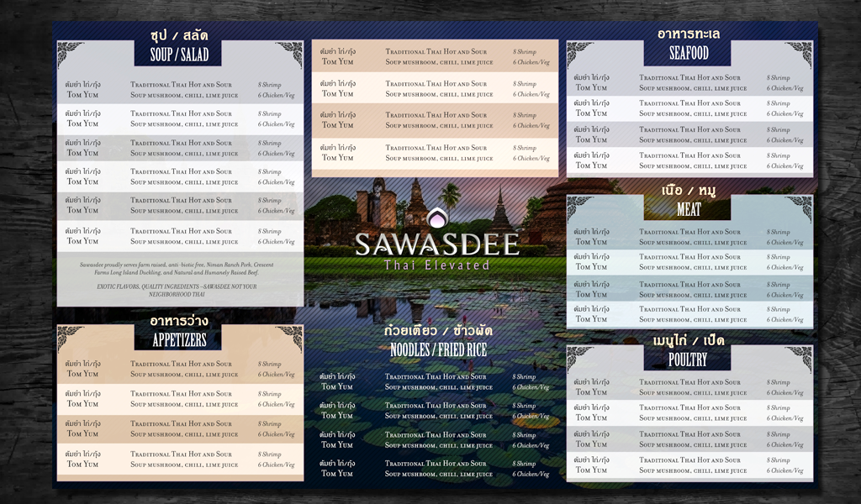Click the top-left corner ornament of Soup/Salad panel
This screenshot has height=504, width=861.
71,55
